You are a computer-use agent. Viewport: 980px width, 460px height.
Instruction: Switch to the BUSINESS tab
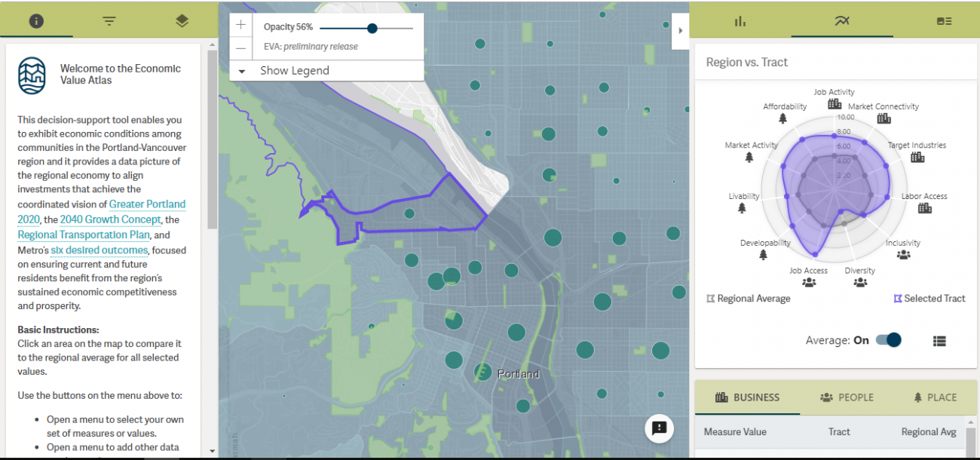(x=747, y=397)
